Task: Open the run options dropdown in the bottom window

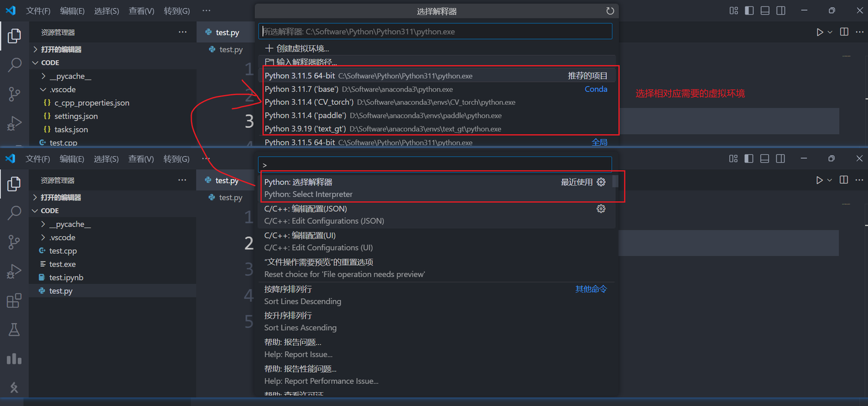Action: coord(829,180)
